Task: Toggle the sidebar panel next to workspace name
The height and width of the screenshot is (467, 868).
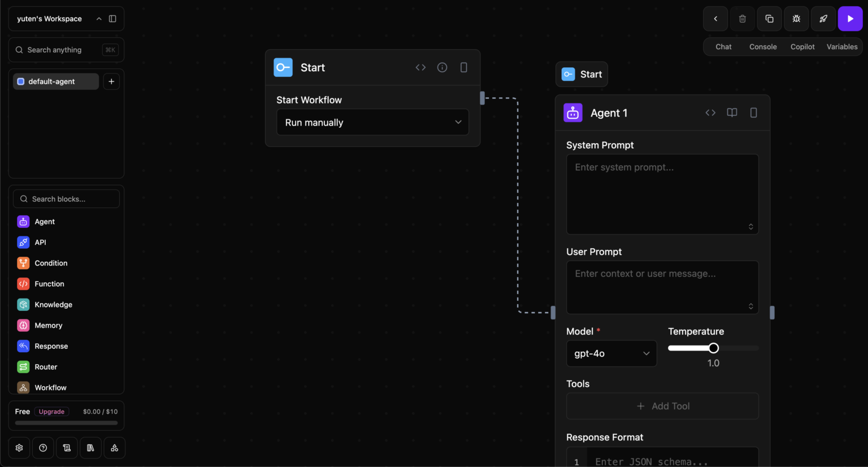Action: coord(112,19)
